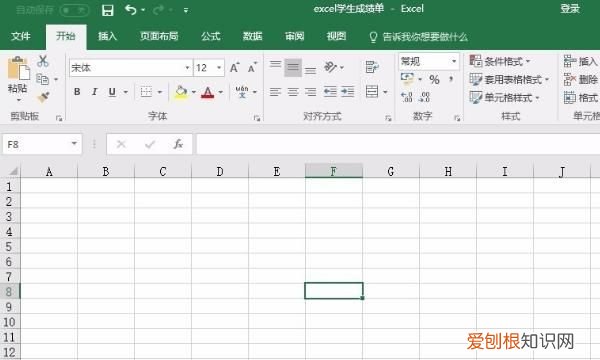Click the Borders icon
Screen dimensions: 600x360
pyautogui.click(x=146, y=92)
